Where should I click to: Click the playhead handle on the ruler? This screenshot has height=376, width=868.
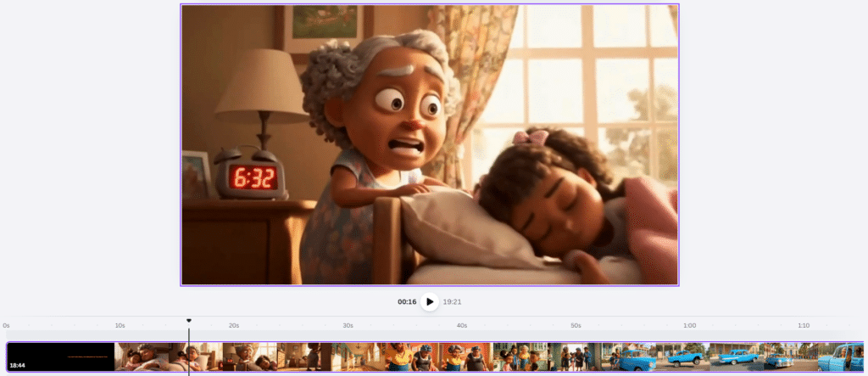[189, 321]
